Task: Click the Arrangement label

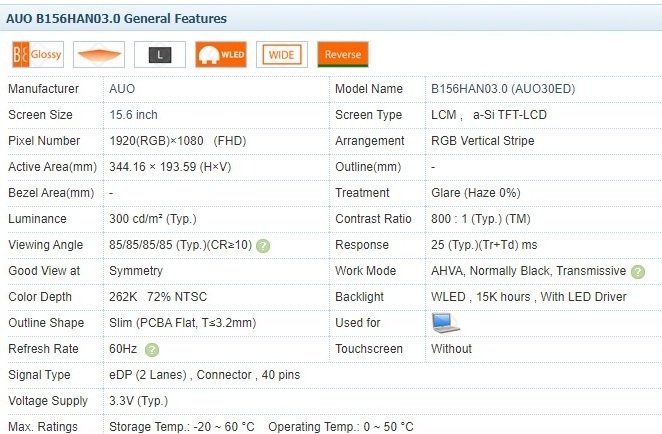Action: 370,141
